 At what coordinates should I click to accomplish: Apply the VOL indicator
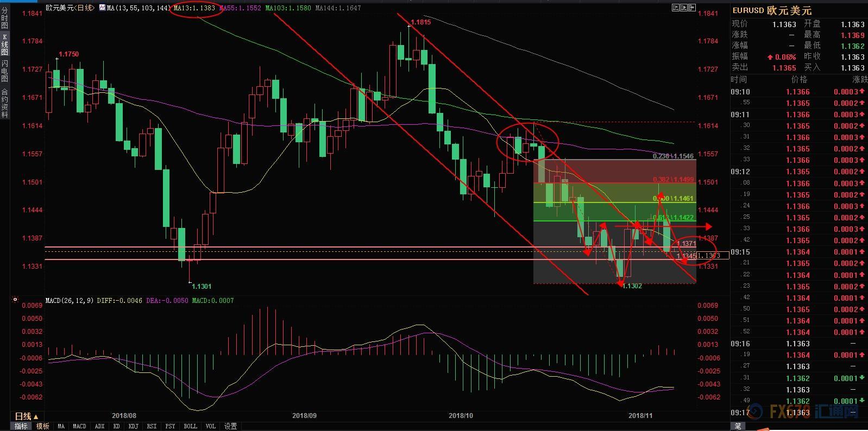point(211,426)
